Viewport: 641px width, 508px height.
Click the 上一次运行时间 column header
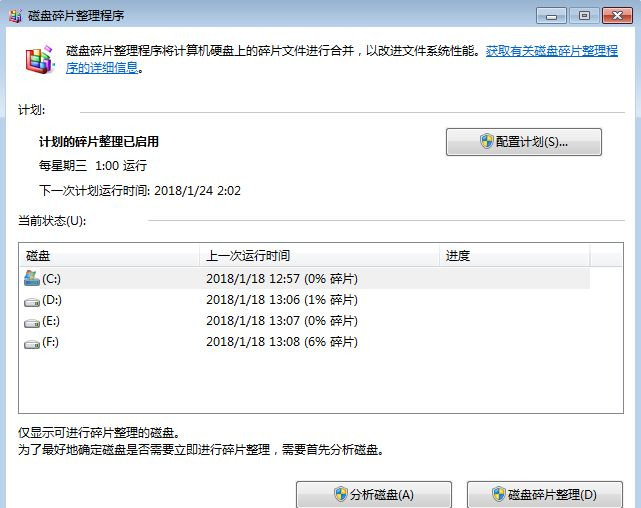tap(319, 256)
